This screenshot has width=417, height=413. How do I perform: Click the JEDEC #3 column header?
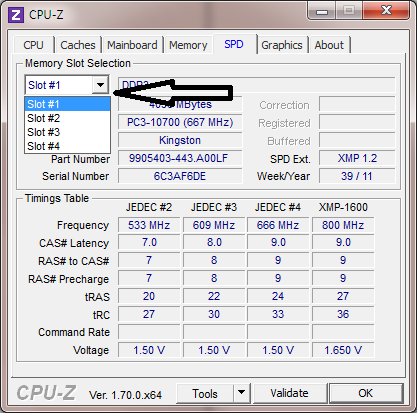point(214,207)
